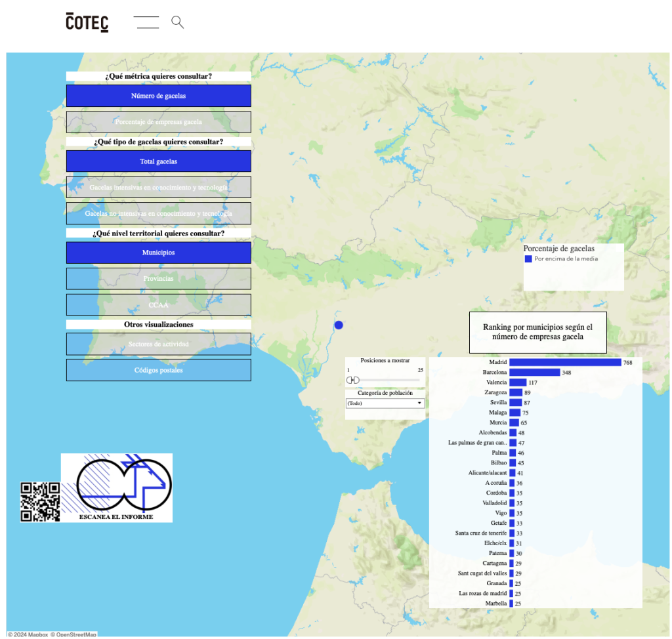Click the COTEC logo
672x639 pixels.
[87, 22]
